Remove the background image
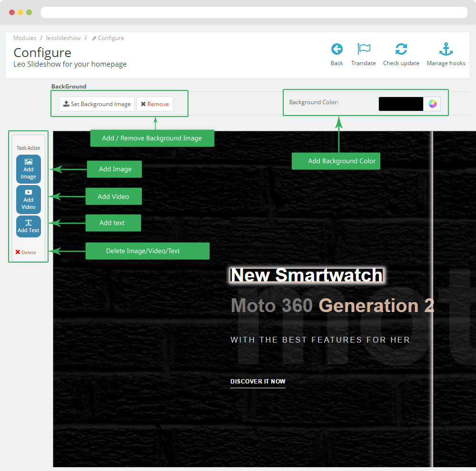476x471 pixels. 155,104
